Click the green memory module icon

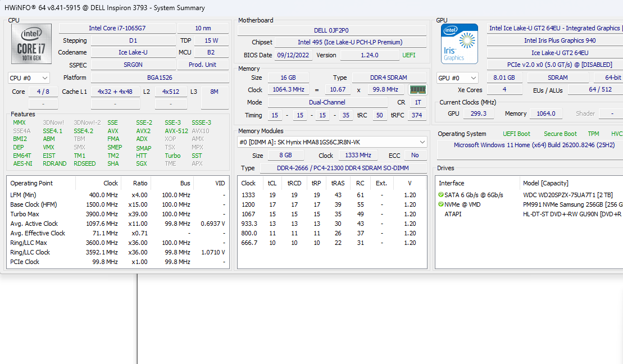pyautogui.click(x=417, y=90)
